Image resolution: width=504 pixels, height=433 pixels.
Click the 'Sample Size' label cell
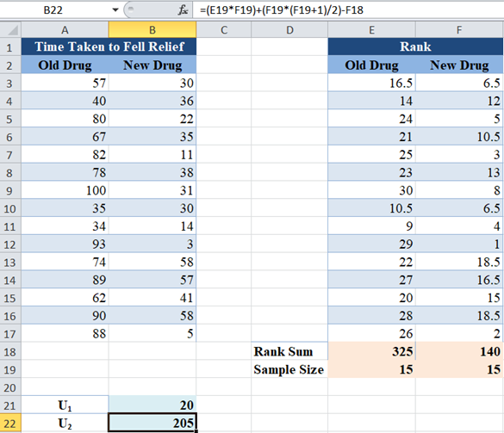(x=289, y=369)
